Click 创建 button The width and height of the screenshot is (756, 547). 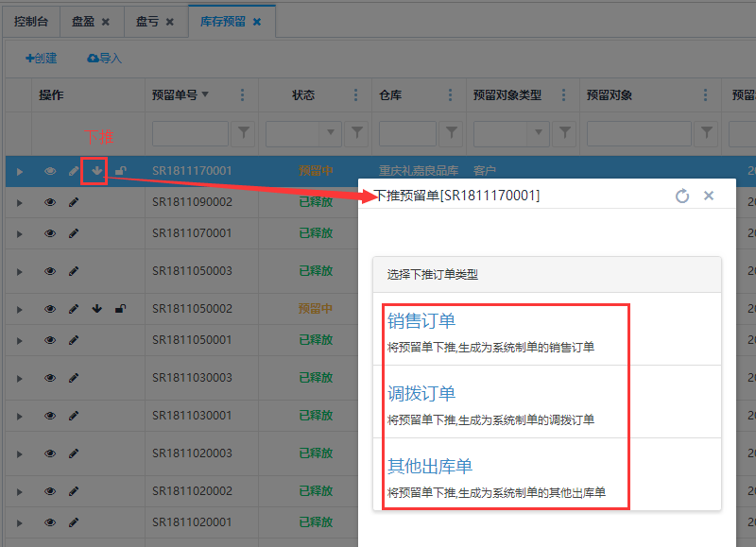[42, 59]
